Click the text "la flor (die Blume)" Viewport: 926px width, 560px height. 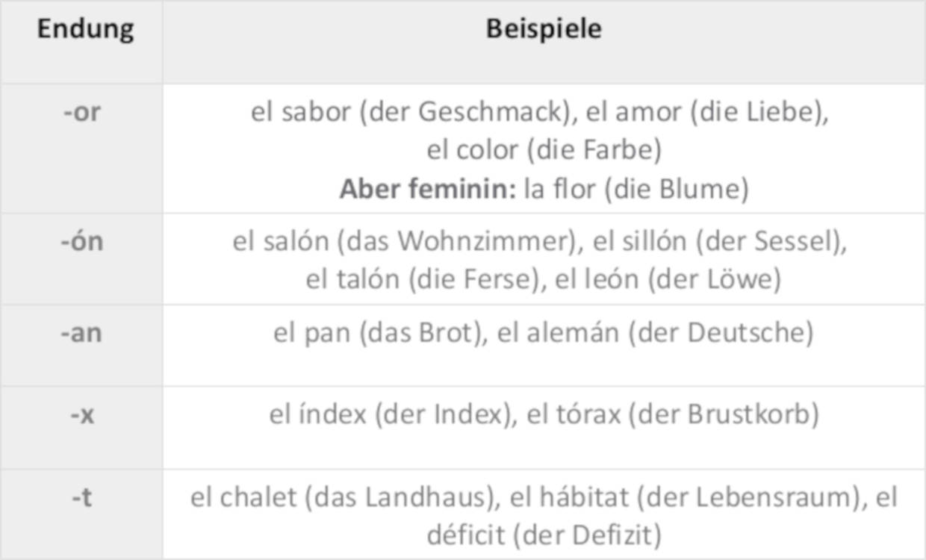point(636,189)
